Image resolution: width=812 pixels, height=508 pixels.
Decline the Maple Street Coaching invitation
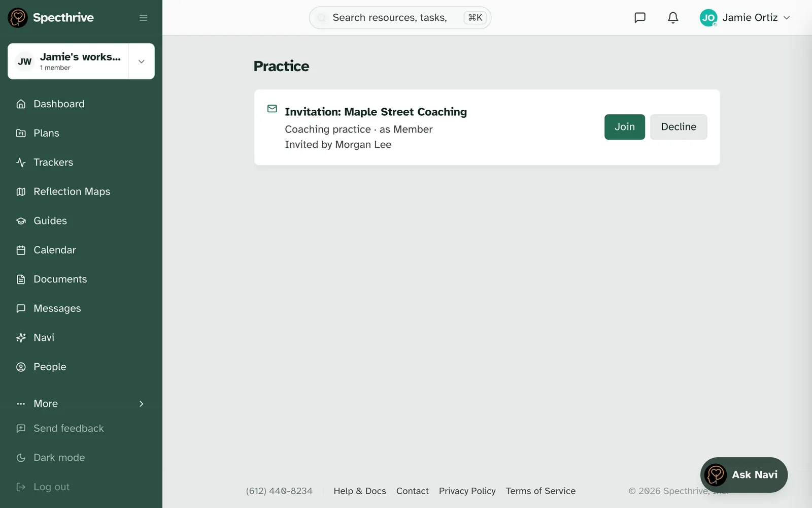[679, 127]
